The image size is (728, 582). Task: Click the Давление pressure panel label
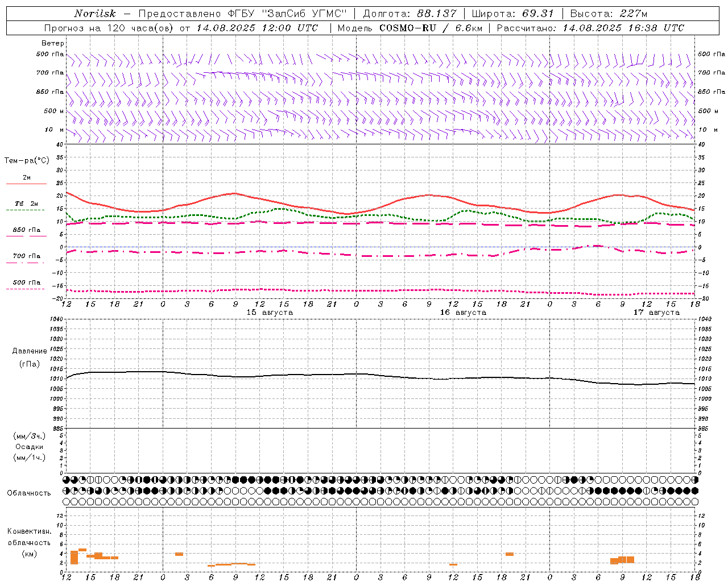pos(30,351)
